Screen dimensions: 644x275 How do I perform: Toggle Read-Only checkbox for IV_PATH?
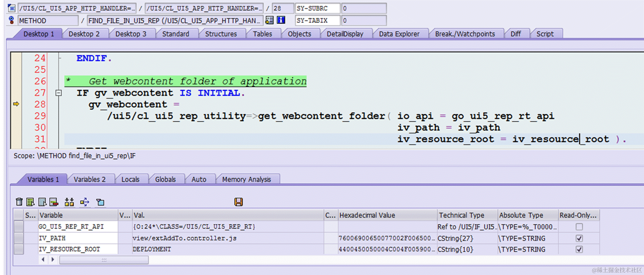pyautogui.click(x=579, y=238)
